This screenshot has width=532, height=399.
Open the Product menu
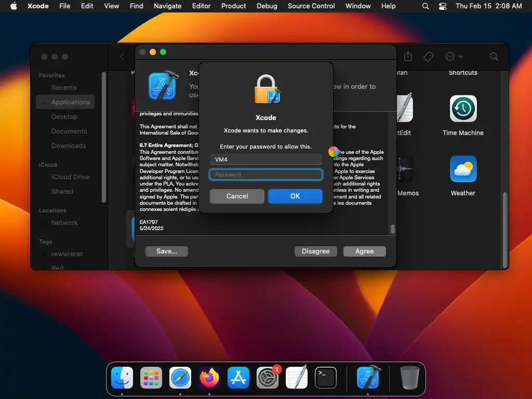[x=233, y=6]
